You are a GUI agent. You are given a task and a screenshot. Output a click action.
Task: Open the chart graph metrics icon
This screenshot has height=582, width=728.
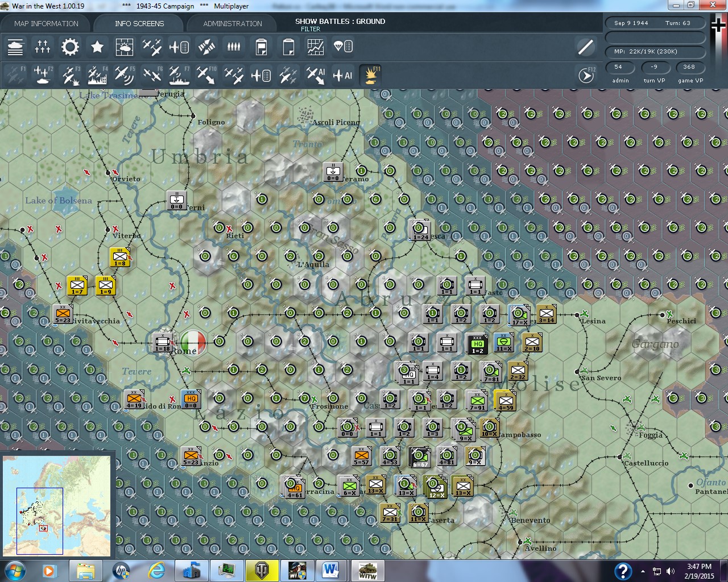click(x=316, y=47)
